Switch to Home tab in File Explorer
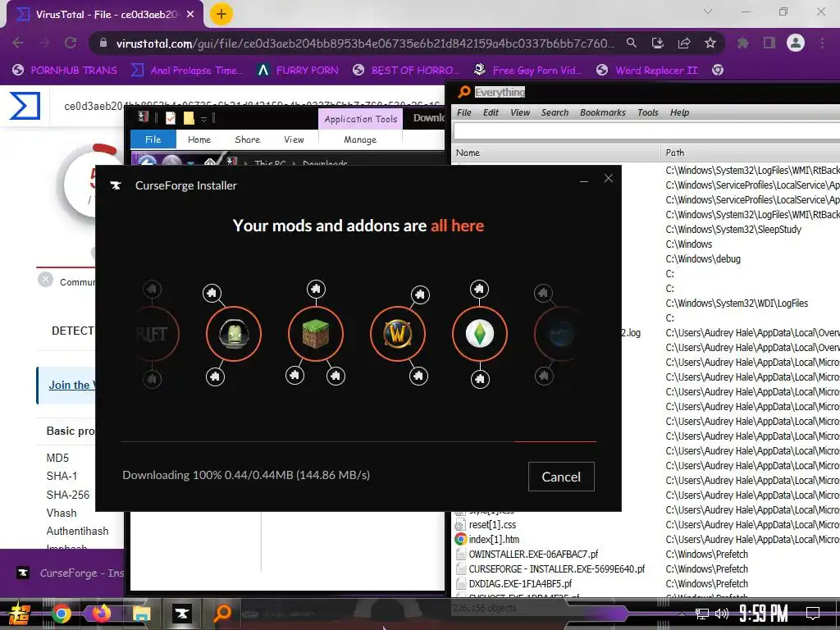 point(199,139)
